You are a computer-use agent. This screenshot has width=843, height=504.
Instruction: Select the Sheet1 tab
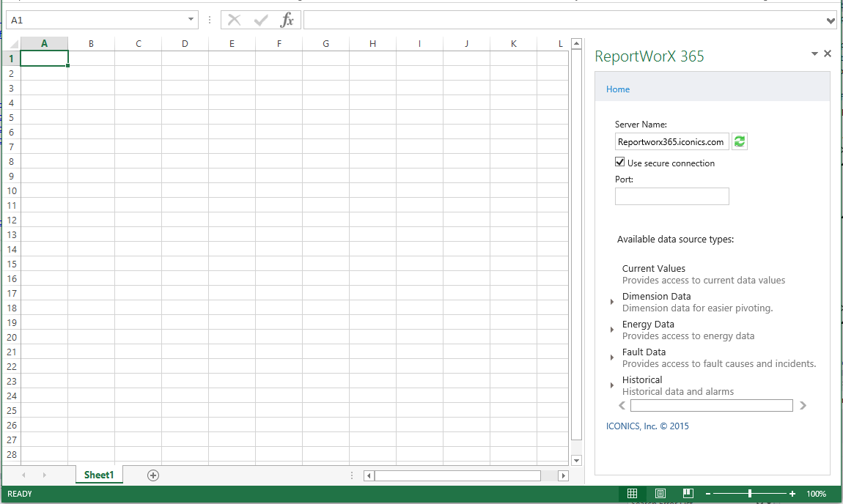pyautogui.click(x=99, y=475)
